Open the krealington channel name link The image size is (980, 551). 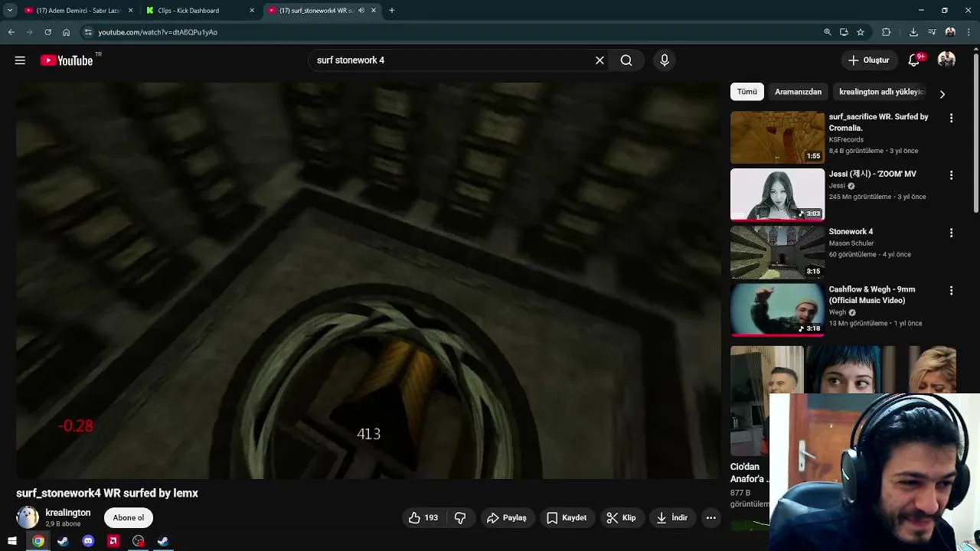(x=68, y=513)
